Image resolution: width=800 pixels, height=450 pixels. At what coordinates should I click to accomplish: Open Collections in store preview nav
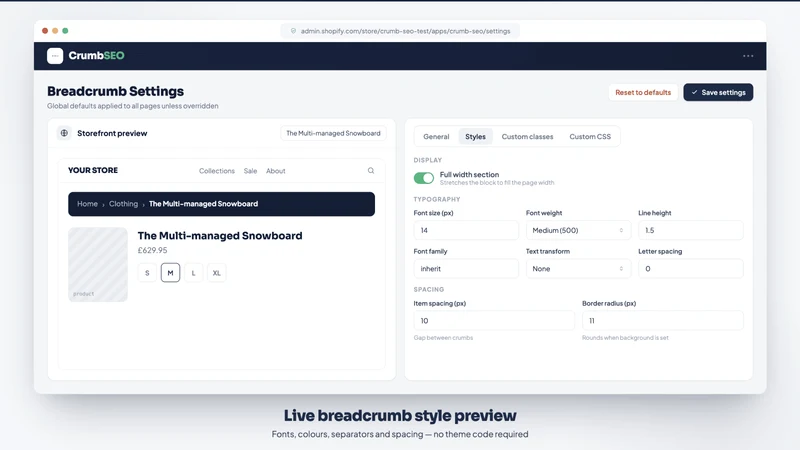click(217, 171)
